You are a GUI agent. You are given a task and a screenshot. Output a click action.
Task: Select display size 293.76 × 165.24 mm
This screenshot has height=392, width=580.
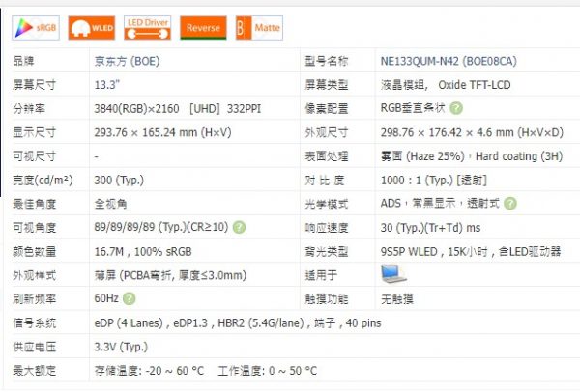click(162, 132)
